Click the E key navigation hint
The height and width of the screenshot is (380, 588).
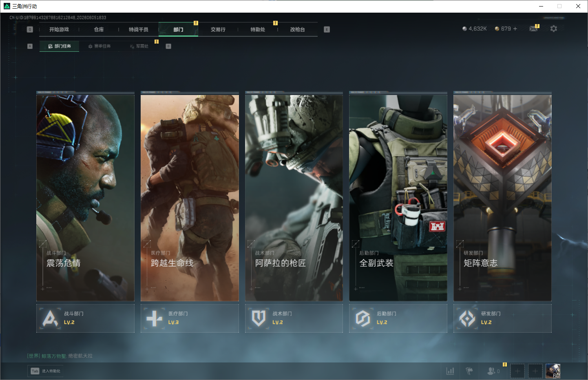click(x=327, y=29)
